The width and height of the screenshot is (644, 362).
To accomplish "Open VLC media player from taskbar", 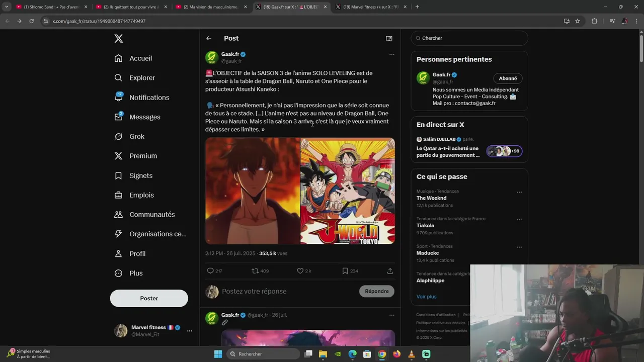I will [412, 354].
